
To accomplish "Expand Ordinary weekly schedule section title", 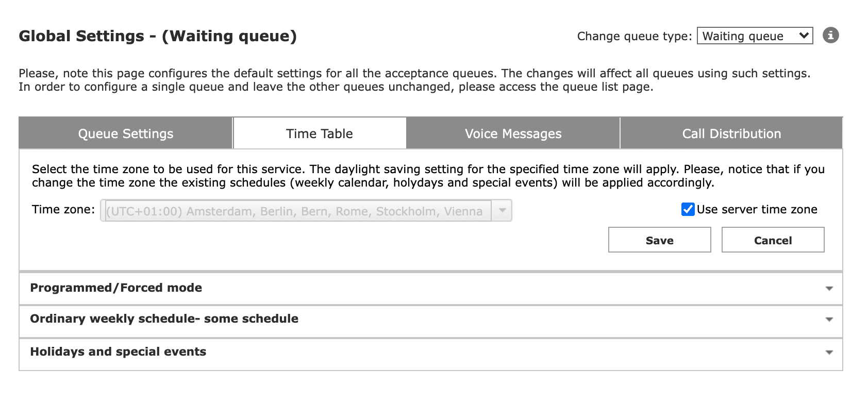I will [164, 319].
